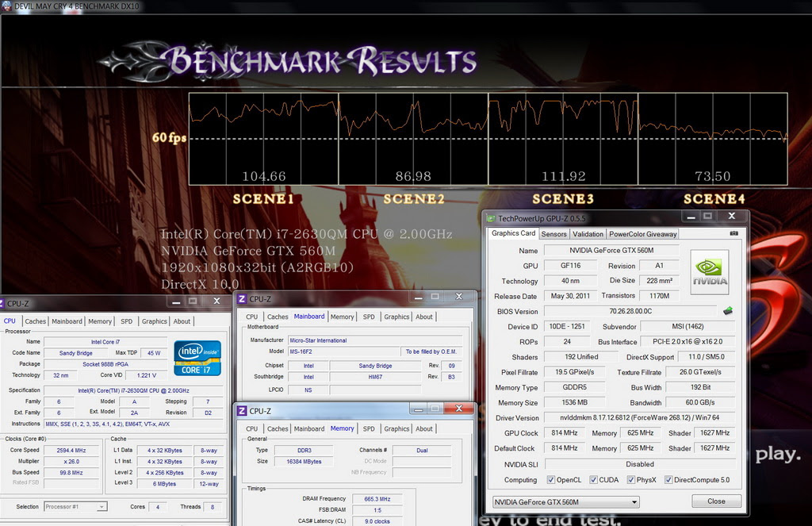Click the Intel Core i7 logo badge
812x526 pixels.
[197, 358]
